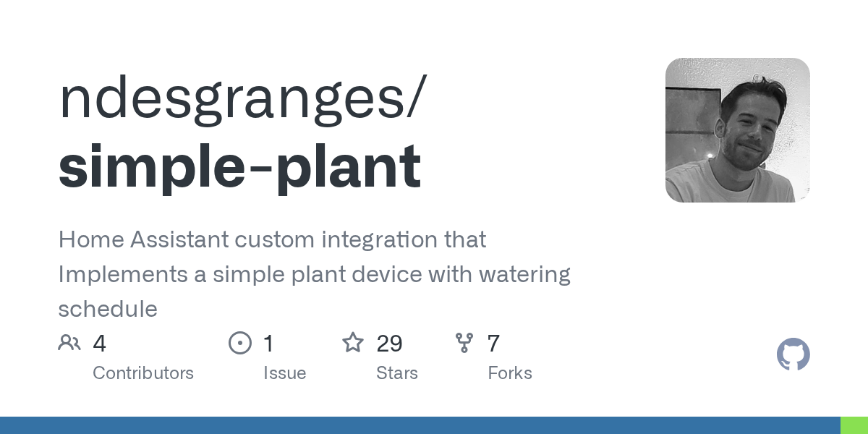Image resolution: width=868 pixels, height=434 pixels.
Task: Select the repository description text
Action: coord(315,274)
